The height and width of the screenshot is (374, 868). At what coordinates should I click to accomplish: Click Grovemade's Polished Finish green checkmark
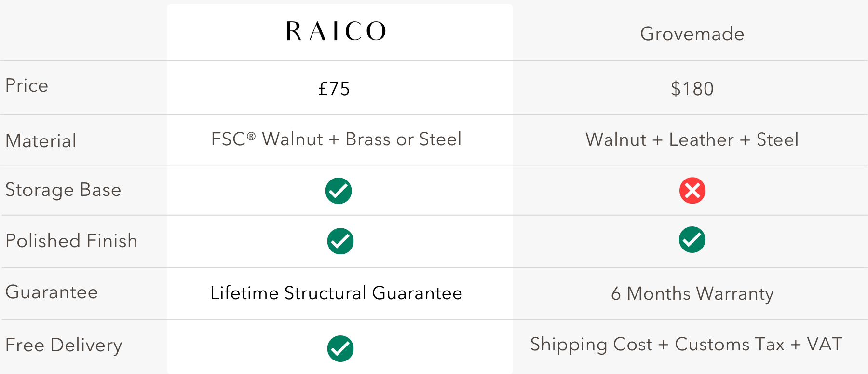692,240
